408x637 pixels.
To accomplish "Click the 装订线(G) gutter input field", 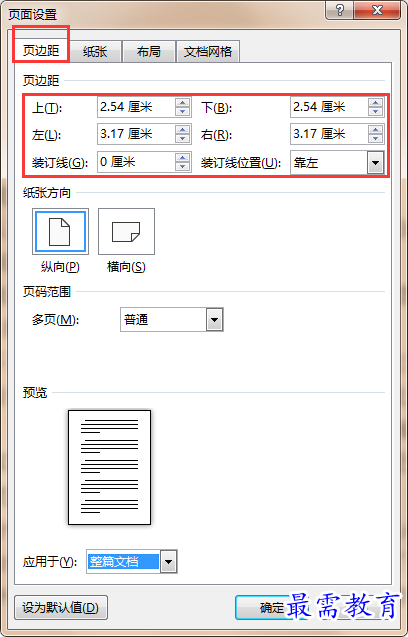I will (136, 162).
